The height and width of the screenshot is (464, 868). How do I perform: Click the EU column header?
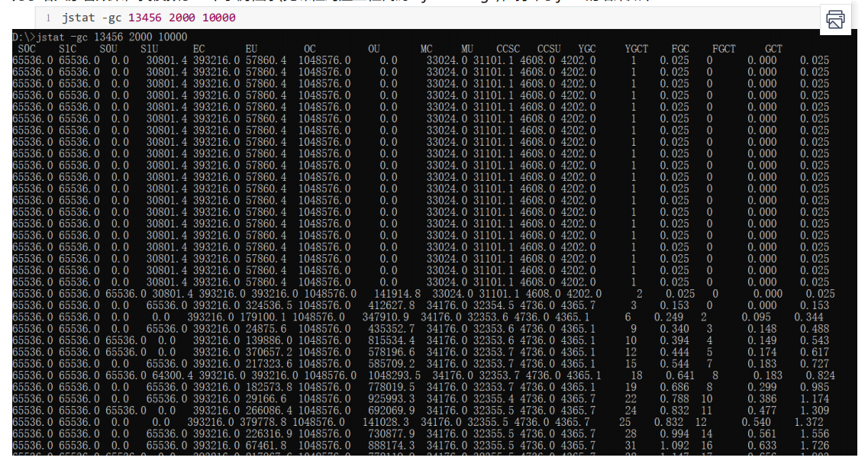(x=251, y=49)
